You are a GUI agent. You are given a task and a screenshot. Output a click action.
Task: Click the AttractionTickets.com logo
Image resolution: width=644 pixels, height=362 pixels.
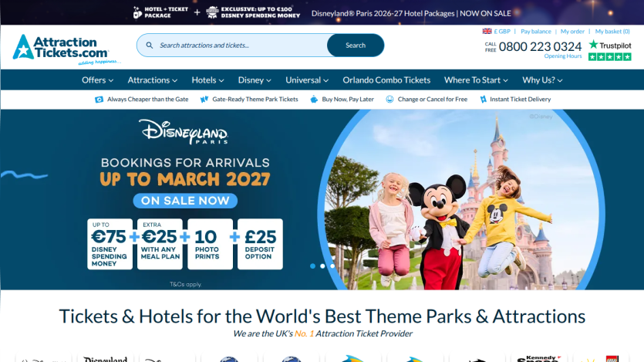click(66, 49)
